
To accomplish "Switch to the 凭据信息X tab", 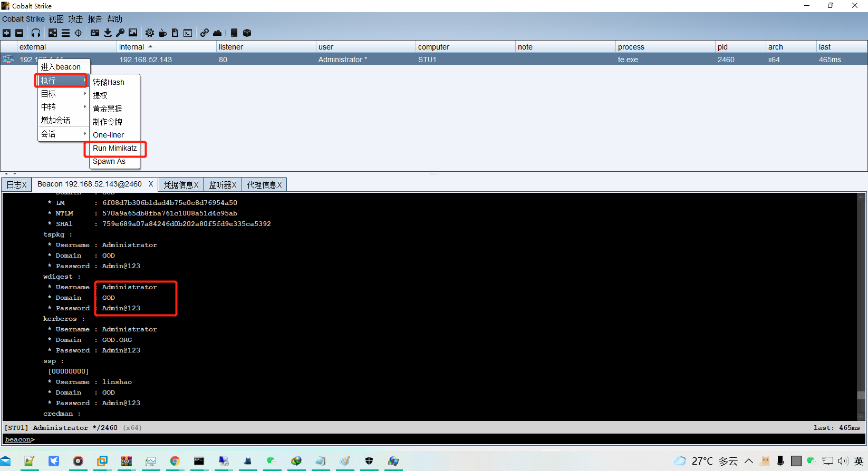I will [x=181, y=185].
